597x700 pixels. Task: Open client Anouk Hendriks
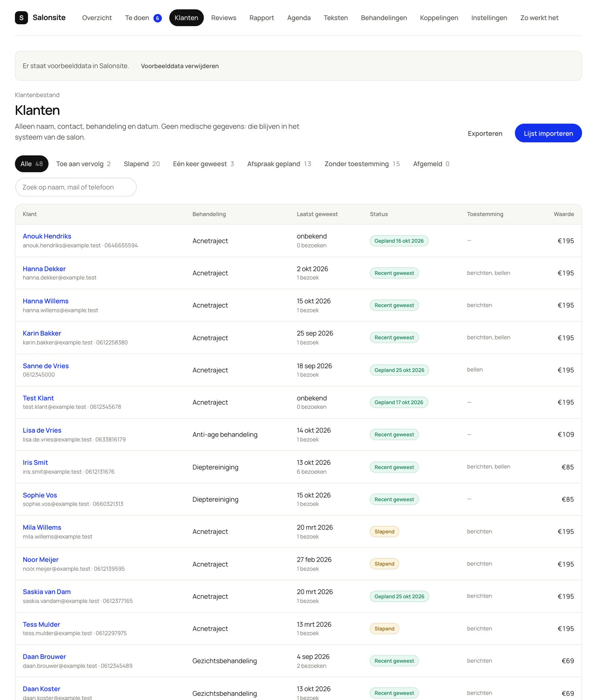point(47,236)
